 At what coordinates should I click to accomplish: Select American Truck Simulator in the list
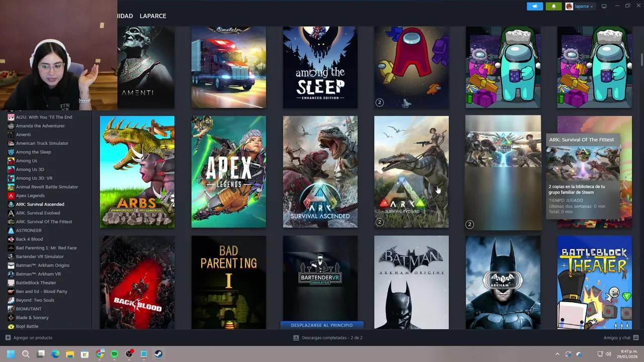[42, 143]
